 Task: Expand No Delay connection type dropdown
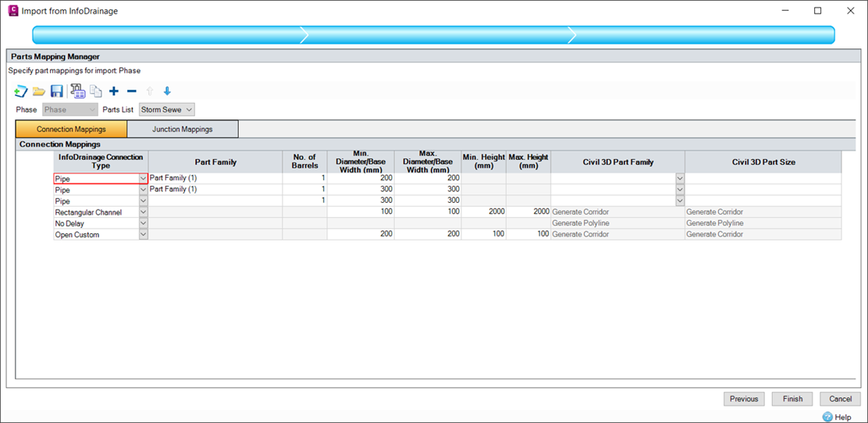(144, 223)
